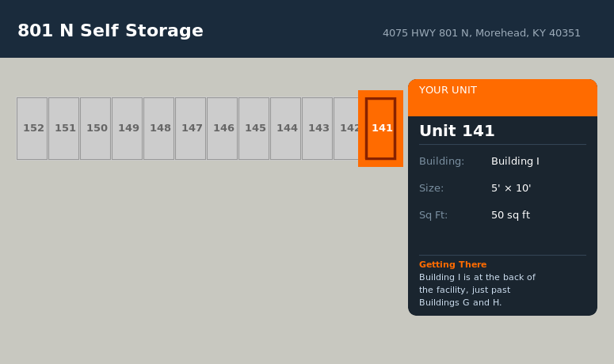Select storage unit 152 on the map

pyautogui.click(x=32, y=128)
